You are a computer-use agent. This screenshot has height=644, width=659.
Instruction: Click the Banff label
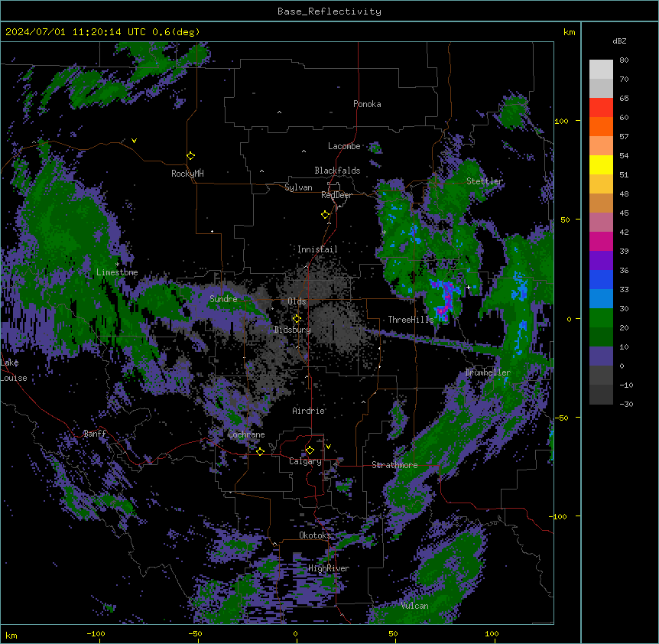tap(95, 434)
